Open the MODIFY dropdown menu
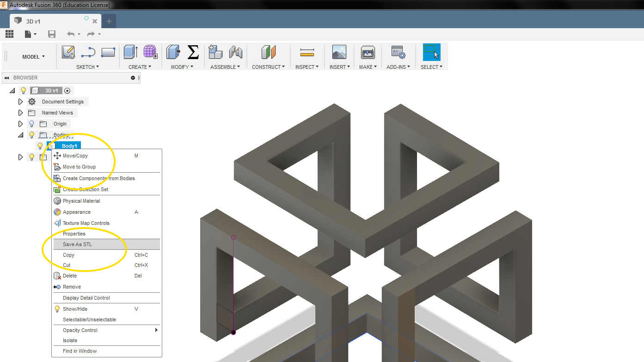The width and height of the screenshot is (644, 362). coord(182,67)
